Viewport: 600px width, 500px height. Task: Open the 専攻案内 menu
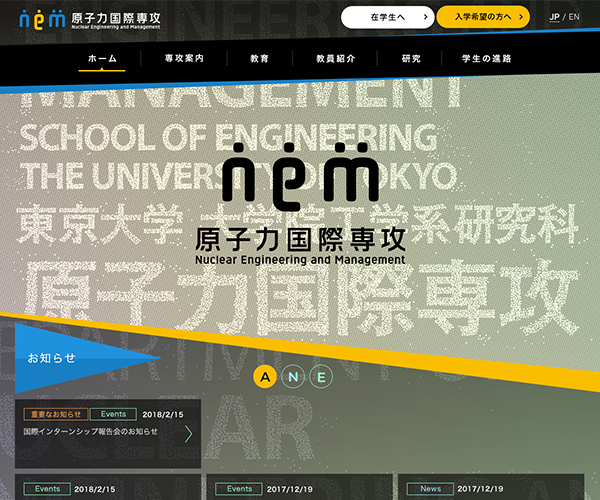point(184,59)
